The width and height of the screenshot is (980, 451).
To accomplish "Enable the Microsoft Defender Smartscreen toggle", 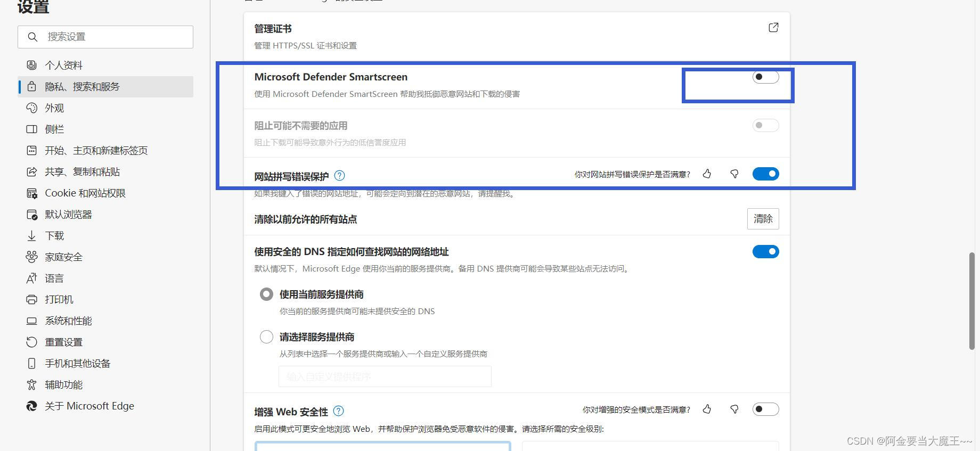I will tap(765, 77).
